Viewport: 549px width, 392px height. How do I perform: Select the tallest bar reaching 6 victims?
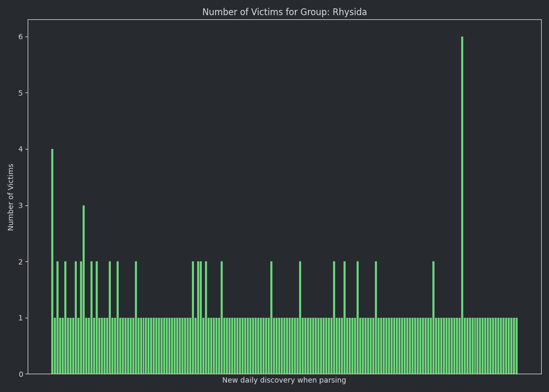click(462, 205)
